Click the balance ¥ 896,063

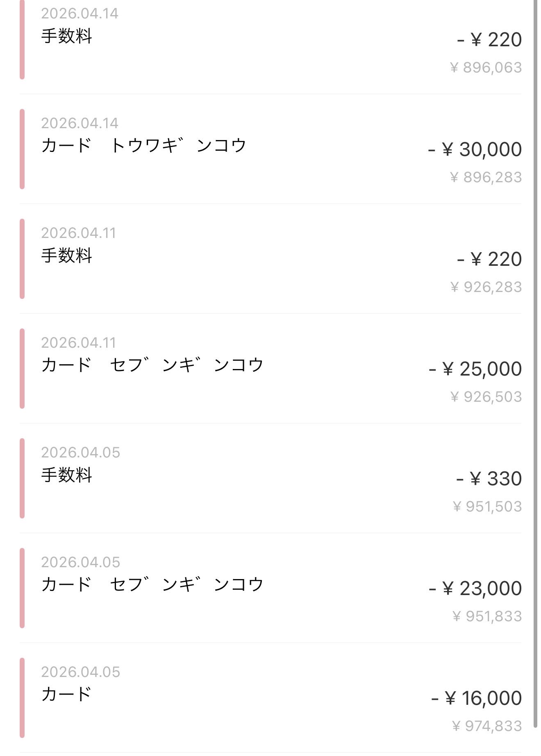click(486, 68)
